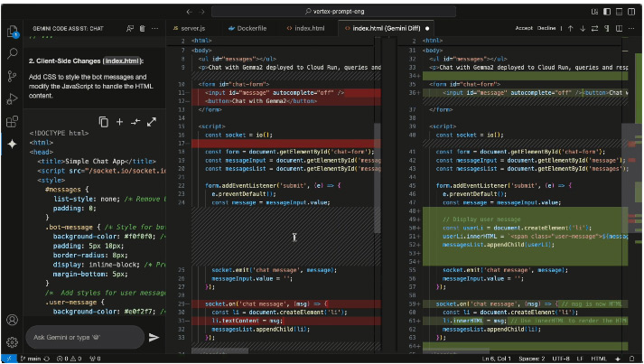The height and width of the screenshot is (364, 644).
Task: Open the remote window status button
Action: [x=9, y=359]
